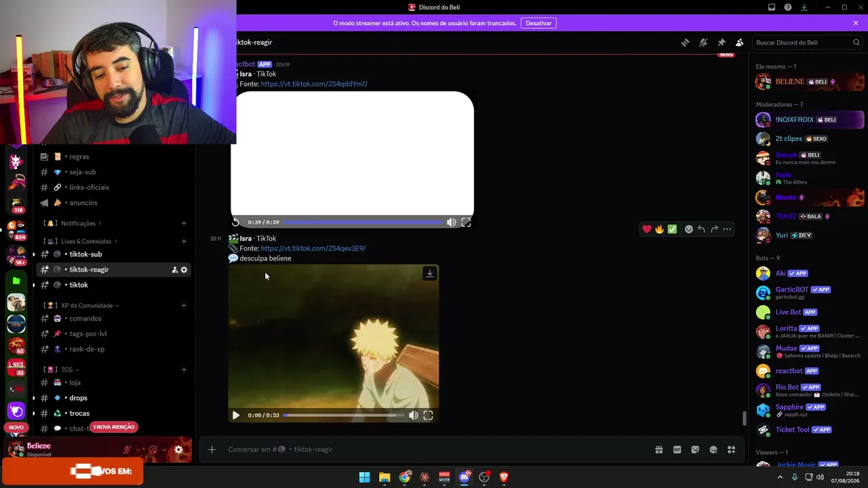Toggle headphone deafen in user panel
Image resolution: width=868 pixels, height=488 pixels.
(x=153, y=449)
